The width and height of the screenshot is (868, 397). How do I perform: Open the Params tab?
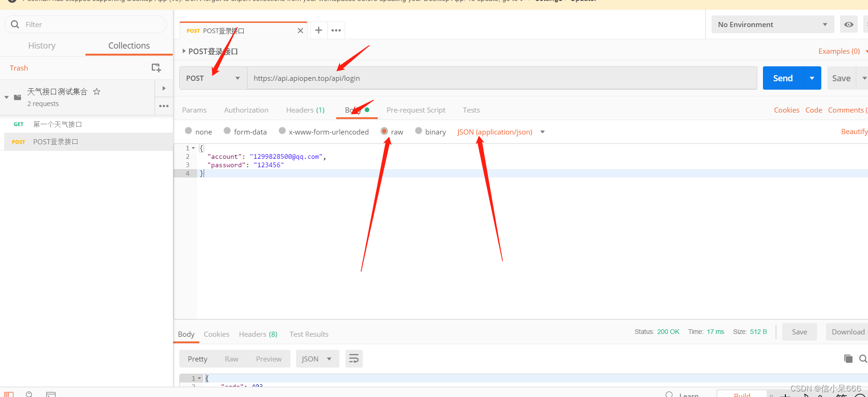(x=194, y=110)
